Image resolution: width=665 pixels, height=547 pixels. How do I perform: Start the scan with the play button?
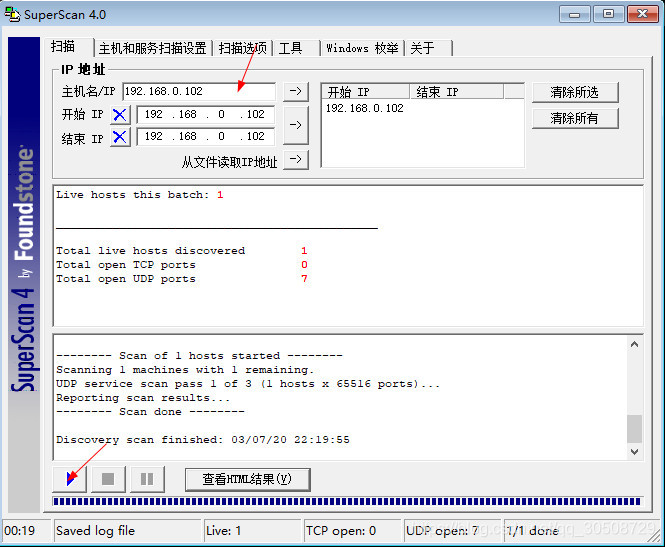[70, 479]
